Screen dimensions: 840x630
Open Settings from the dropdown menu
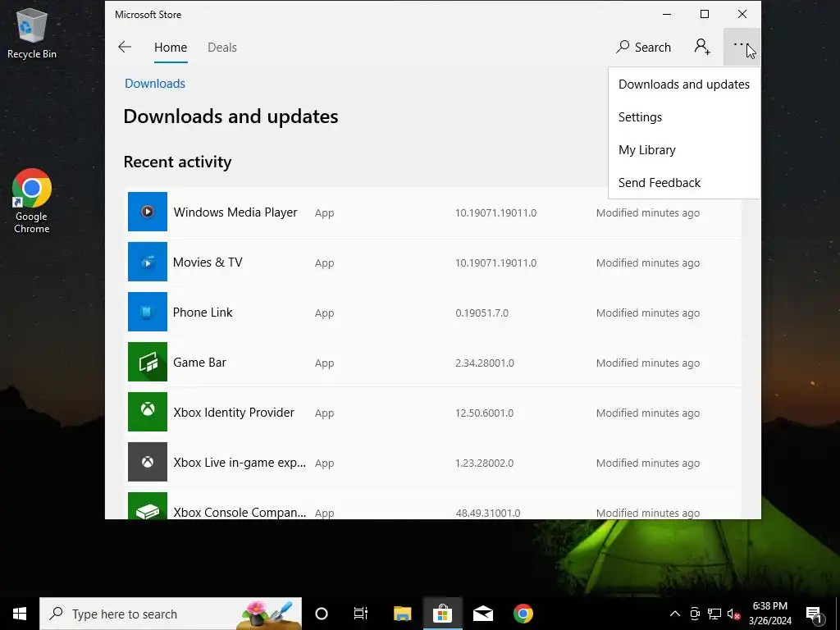tap(684, 117)
